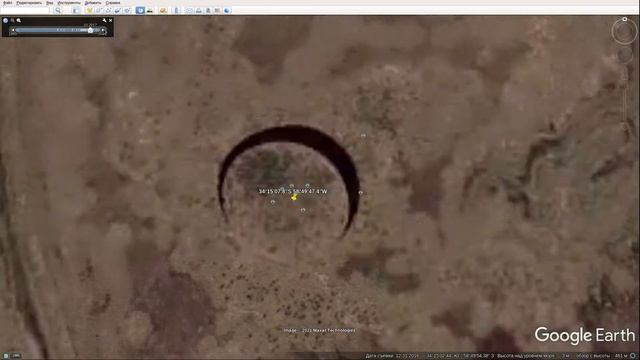Open the ruler tool

coord(176,10)
